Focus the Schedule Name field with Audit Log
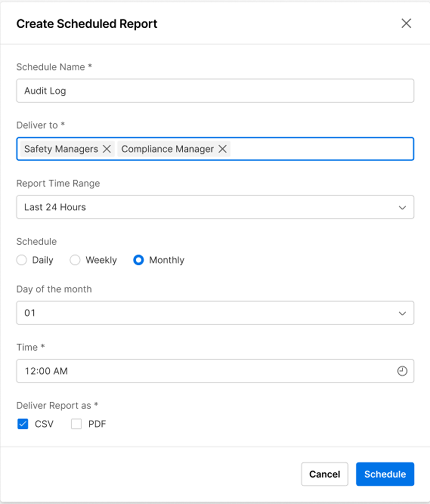This screenshot has width=430, height=504. click(x=215, y=91)
